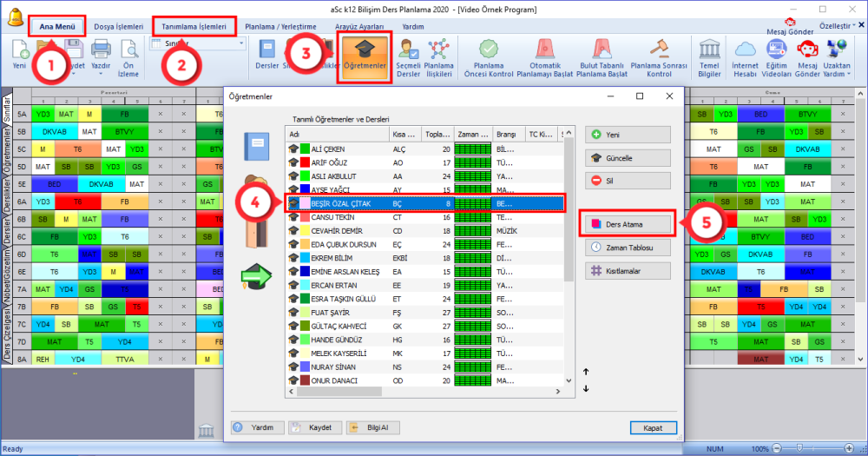This screenshot has height=456, width=868.
Task: Click zoom in plus in status bar
Action: tap(849, 448)
